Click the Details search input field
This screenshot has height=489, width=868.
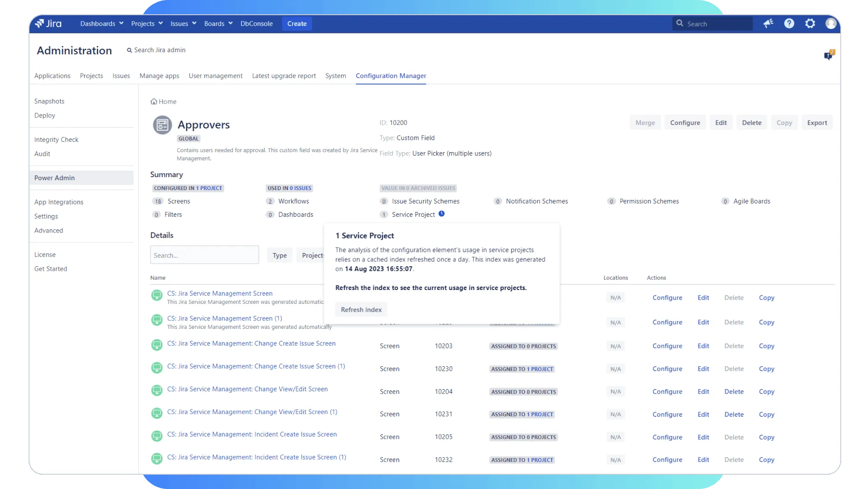coord(204,255)
